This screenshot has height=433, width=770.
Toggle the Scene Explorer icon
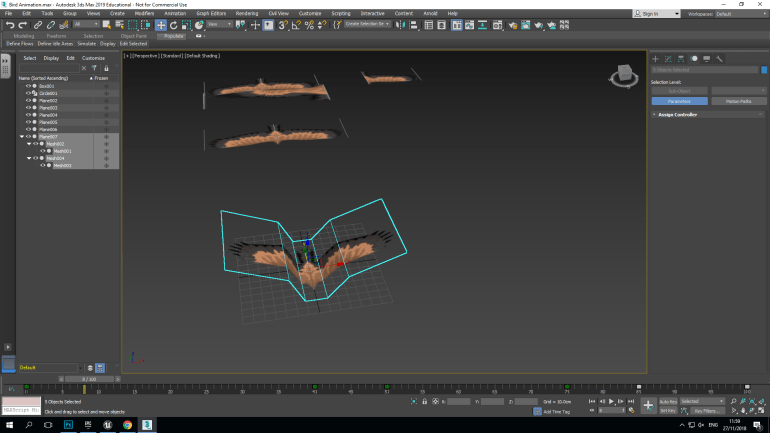[429, 25]
